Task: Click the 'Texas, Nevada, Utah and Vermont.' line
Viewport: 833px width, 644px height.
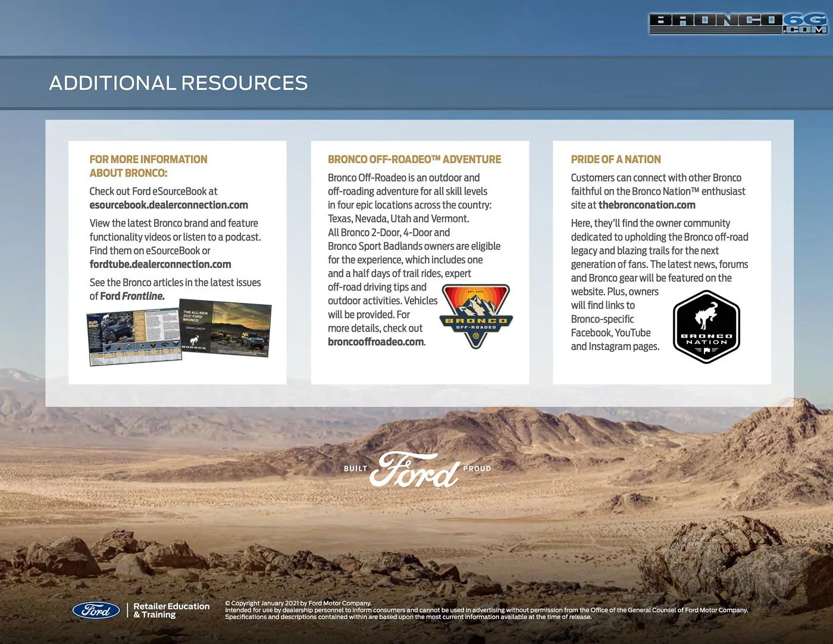Action: pyautogui.click(x=399, y=218)
